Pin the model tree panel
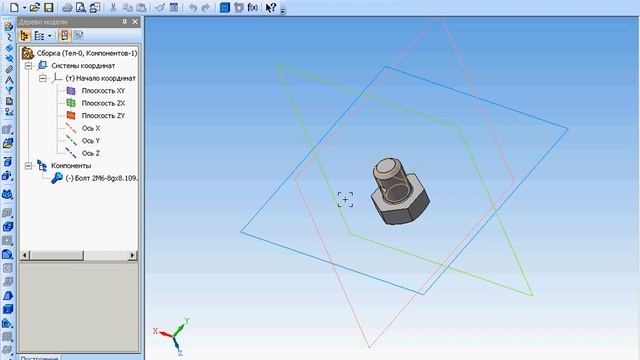640x360 pixels. [124, 22]
